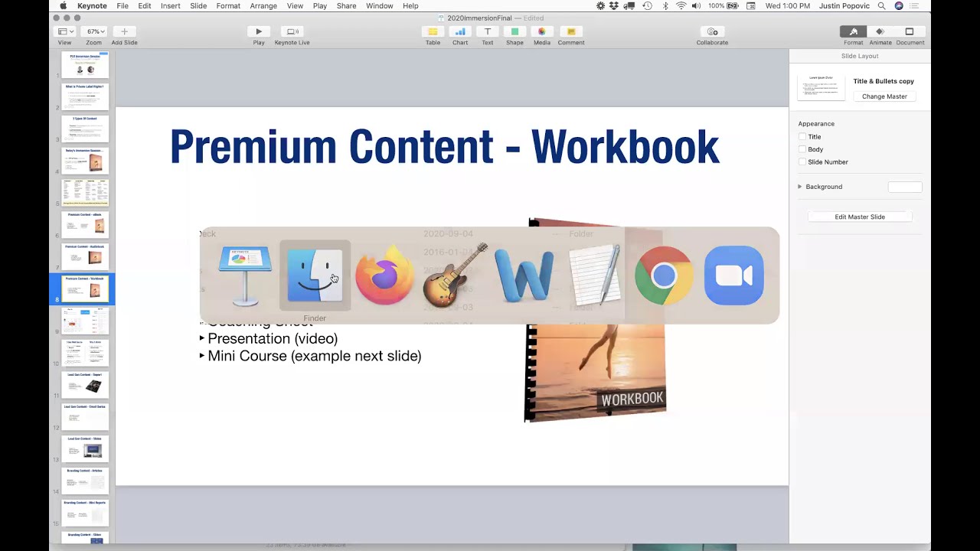Open the Bluetooth menu bar icon
Screen dimensions: 980x551
(x=665, y=5)
